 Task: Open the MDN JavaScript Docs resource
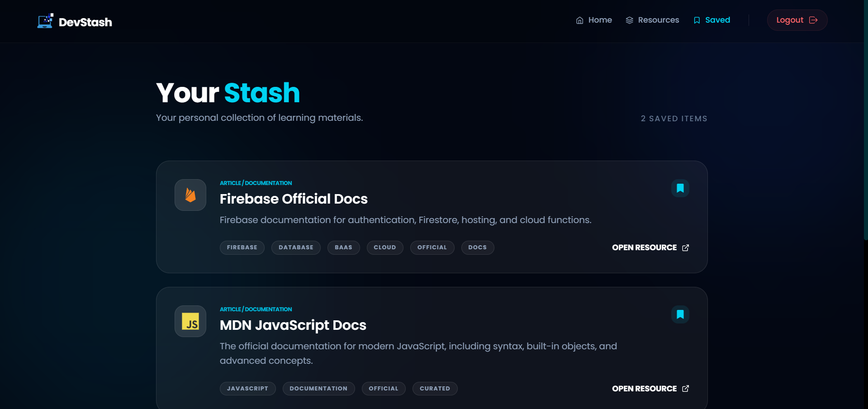(x=644, y=388)
